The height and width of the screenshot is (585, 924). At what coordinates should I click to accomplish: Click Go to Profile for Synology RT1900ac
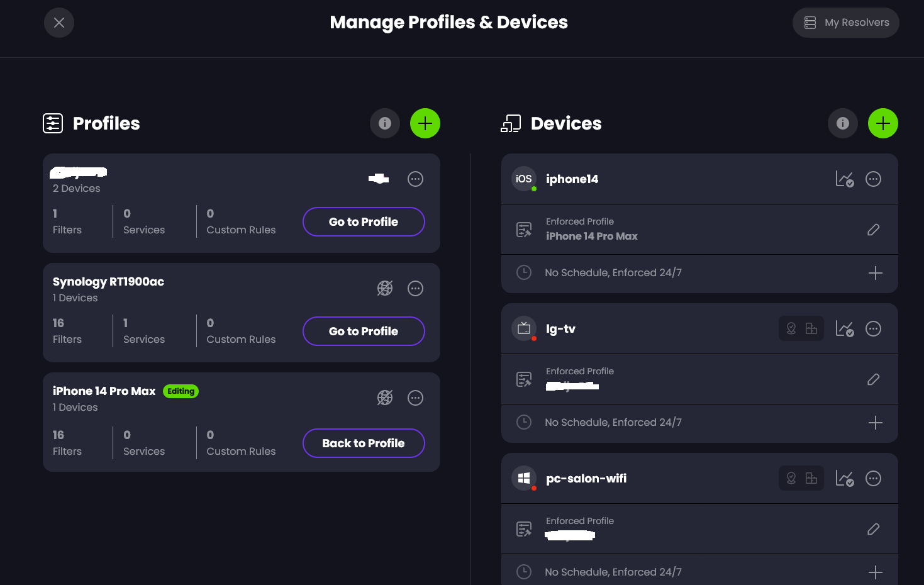click(364, 331)
